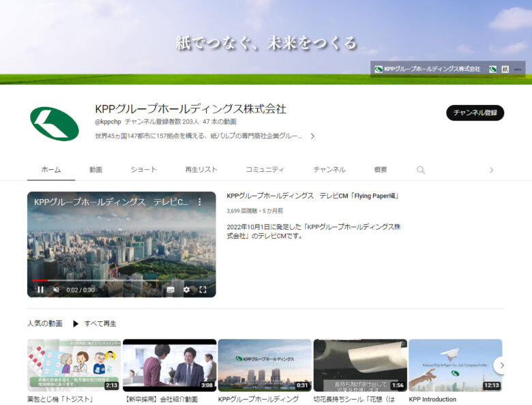Click the @kppchp channel handle

click(x=108, y=121)
